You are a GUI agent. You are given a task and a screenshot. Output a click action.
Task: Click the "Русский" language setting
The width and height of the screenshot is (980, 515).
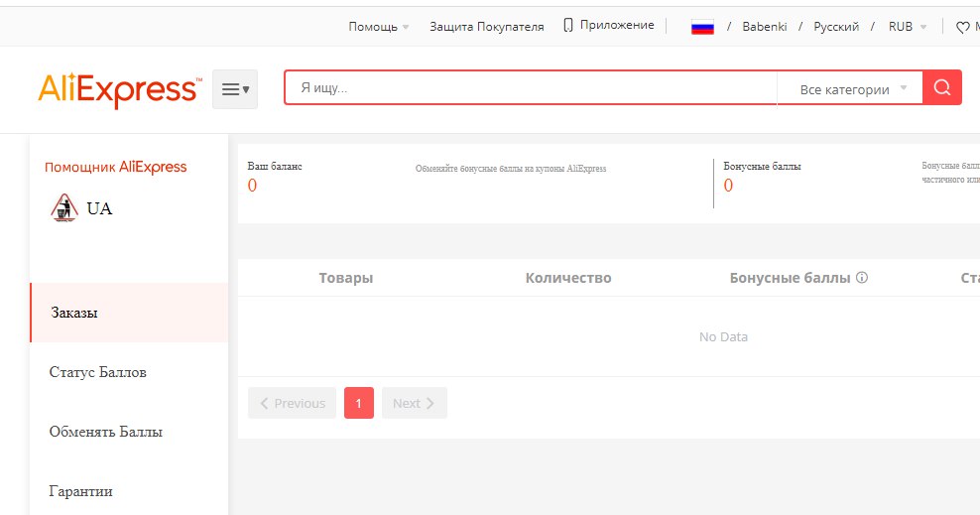tap(835, 27)
